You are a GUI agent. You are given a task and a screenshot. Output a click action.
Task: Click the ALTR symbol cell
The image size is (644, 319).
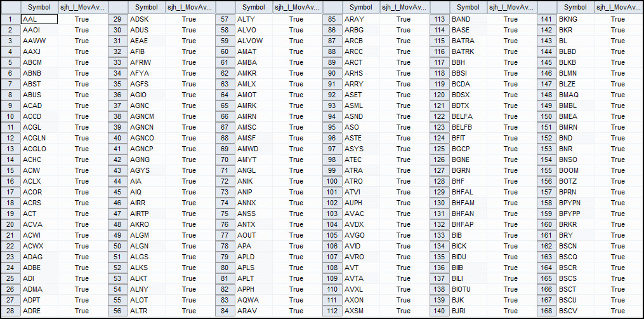147,310
